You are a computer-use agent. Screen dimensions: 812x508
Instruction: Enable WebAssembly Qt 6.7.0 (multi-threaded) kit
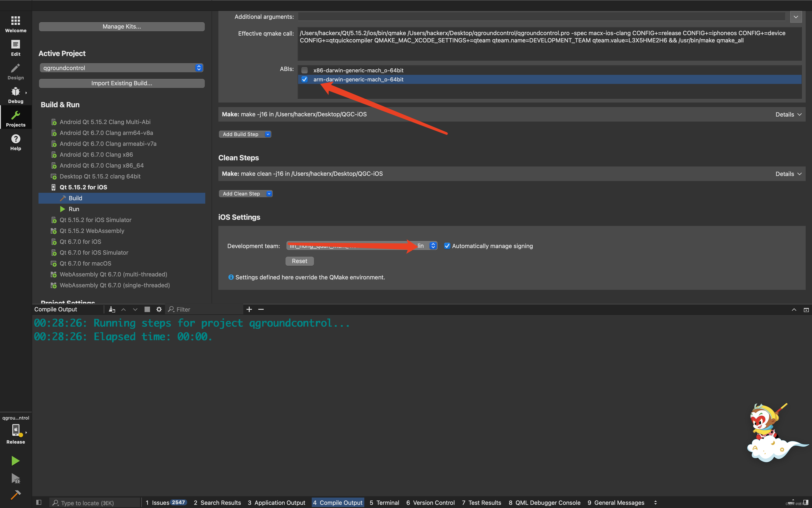click(x=114, y=274)
